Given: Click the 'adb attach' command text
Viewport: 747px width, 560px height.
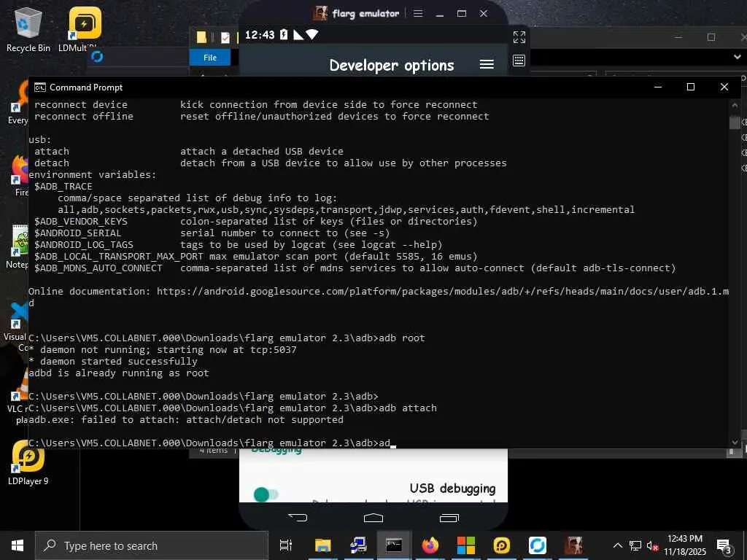Looking at the screenshot, I should [408, 408].
